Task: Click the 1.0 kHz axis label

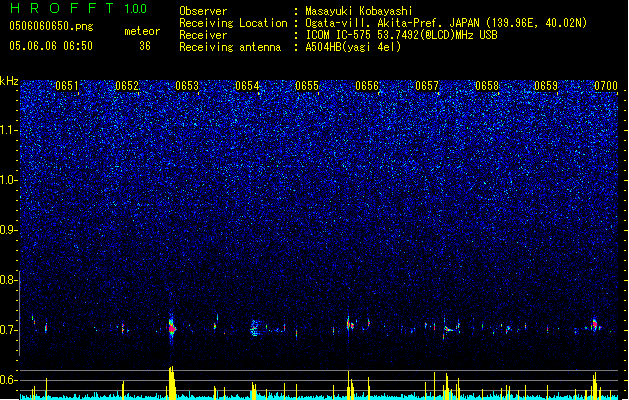Action: 9,180
